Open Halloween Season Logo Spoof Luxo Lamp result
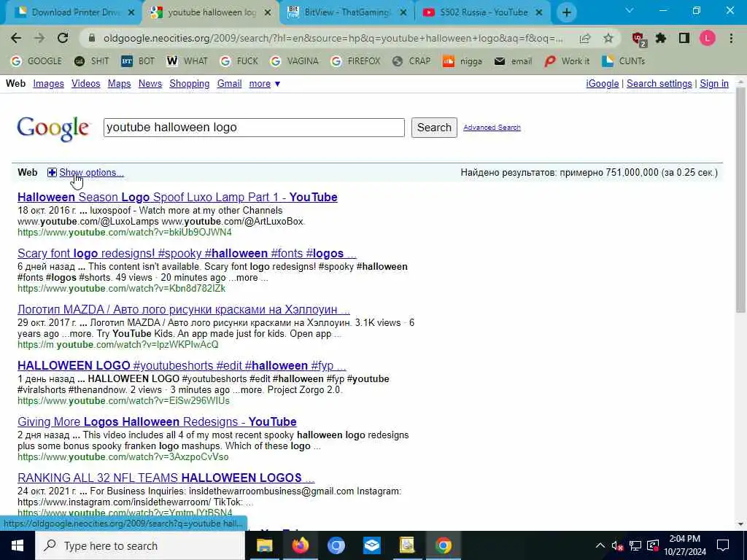Image resolution: width=747 pixels, height=560 pixels. click(x=177, y=197)
